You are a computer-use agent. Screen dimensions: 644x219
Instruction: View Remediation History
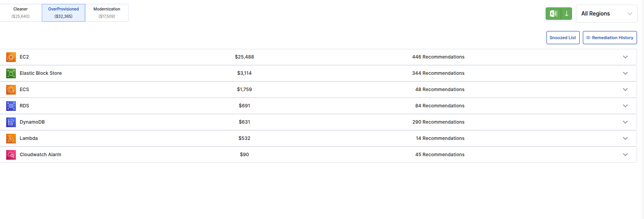(x=610, y=38)
